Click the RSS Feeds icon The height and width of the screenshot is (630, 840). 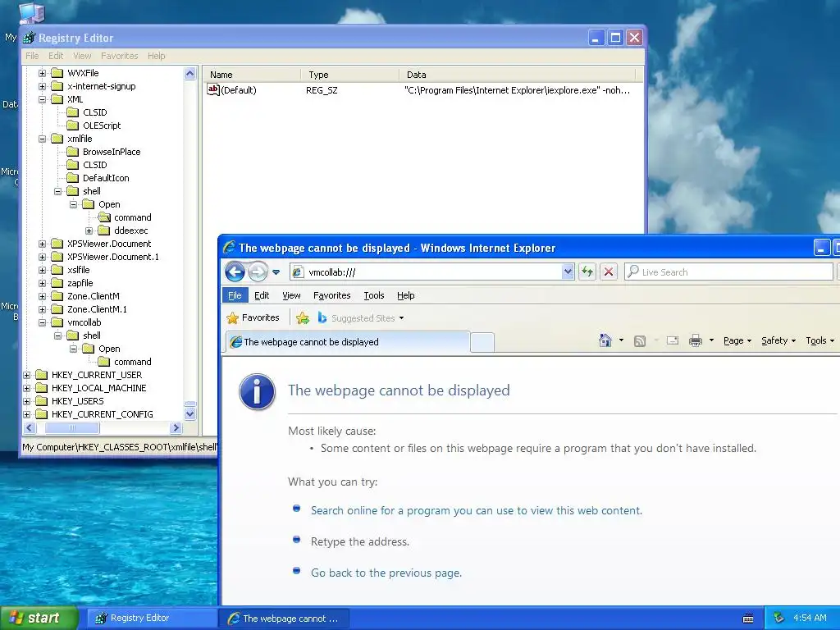point(640,340)
